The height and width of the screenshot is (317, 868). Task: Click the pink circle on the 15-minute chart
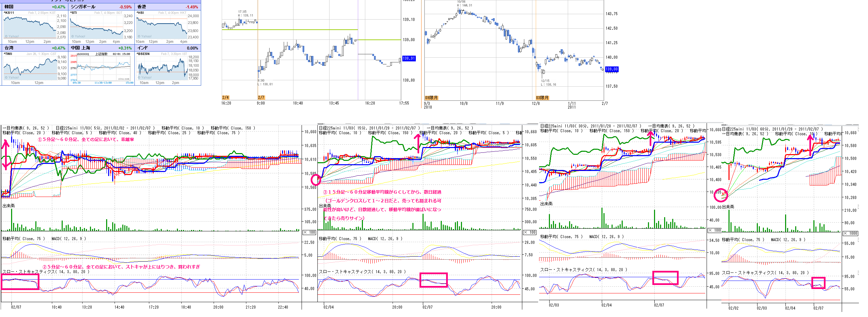tap(316, 180)
